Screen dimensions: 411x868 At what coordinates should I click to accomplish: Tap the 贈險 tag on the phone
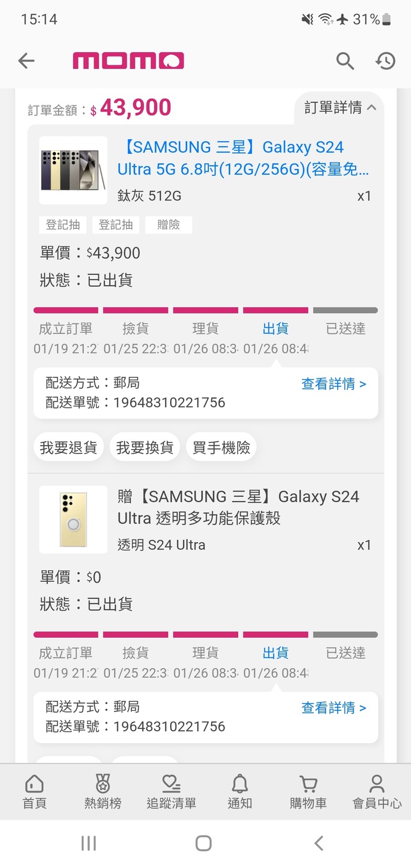click(169, 225)
